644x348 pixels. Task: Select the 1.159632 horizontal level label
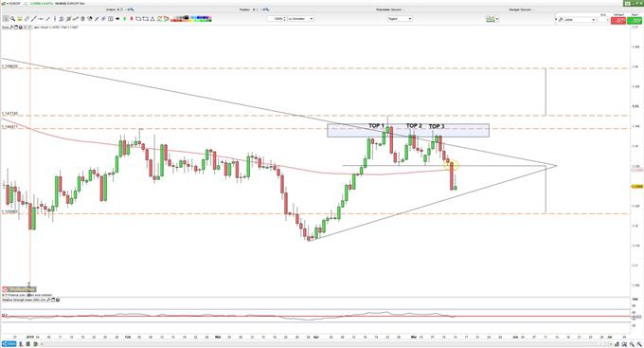coord(9,65)
